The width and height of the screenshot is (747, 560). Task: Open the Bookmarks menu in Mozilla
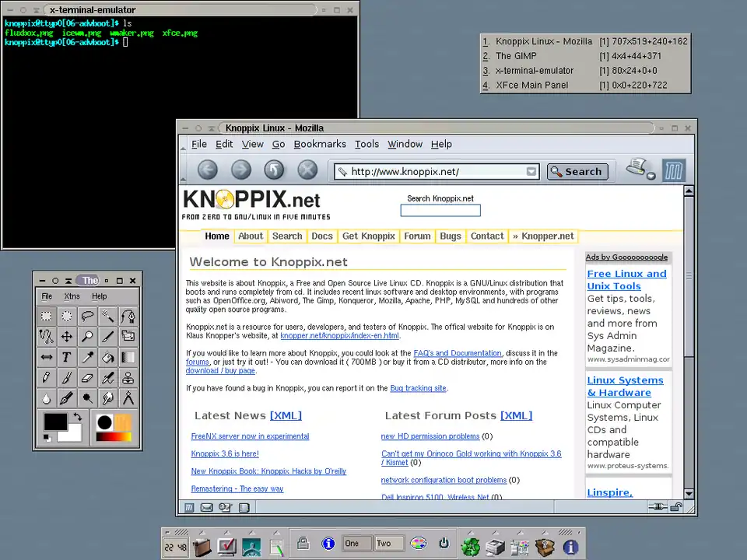tap(320, 144)
